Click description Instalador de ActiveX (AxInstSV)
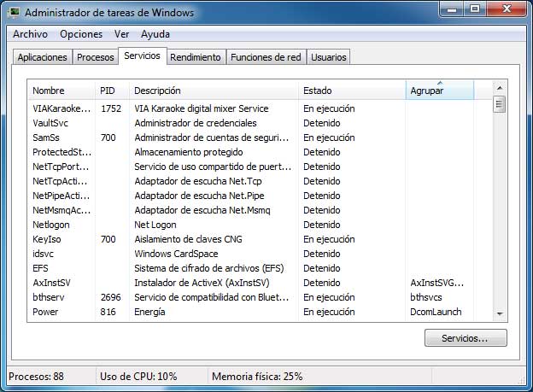The width and height of the screenshot is (533, 392). click(x=202, y=283)
